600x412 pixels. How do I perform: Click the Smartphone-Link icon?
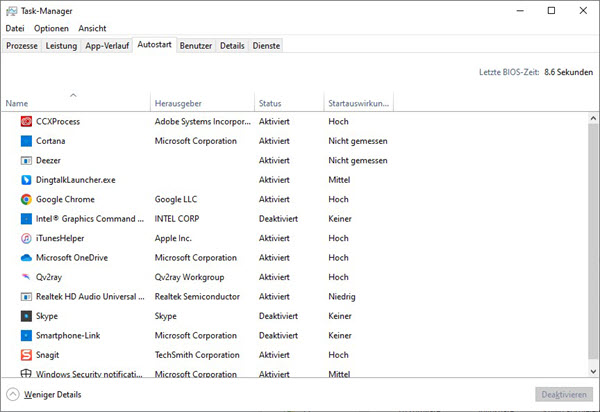pos(26,335)
